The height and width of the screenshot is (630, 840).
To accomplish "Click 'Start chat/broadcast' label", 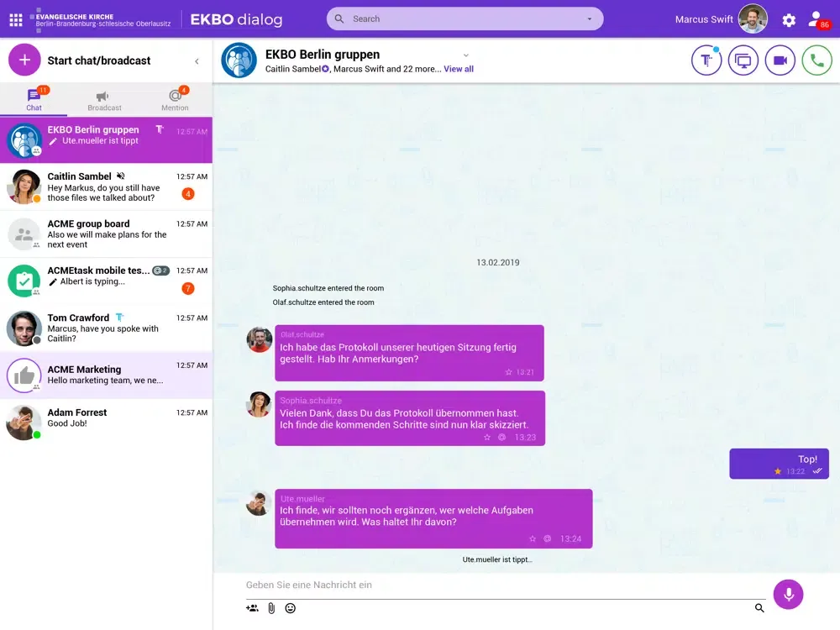I will tap(99, 60).
